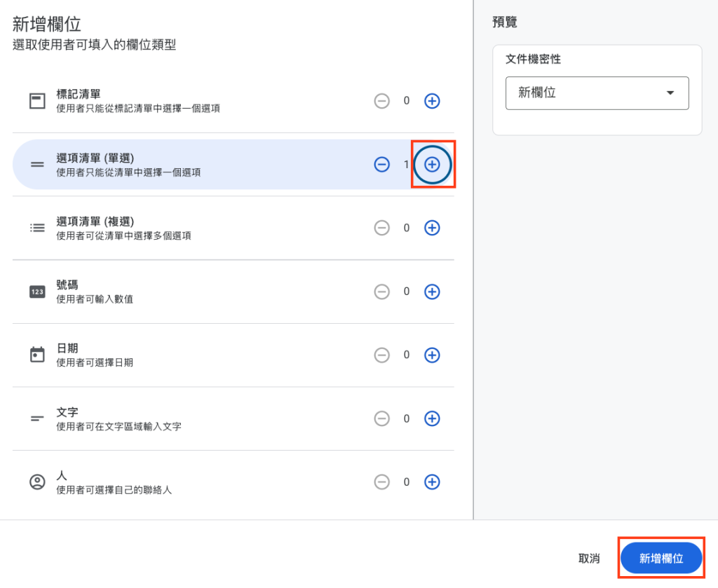This screenshot has width=718, height=588.
Task: Decrease the 選項清單 (單選) field count
Action: (x=381, y=164)
